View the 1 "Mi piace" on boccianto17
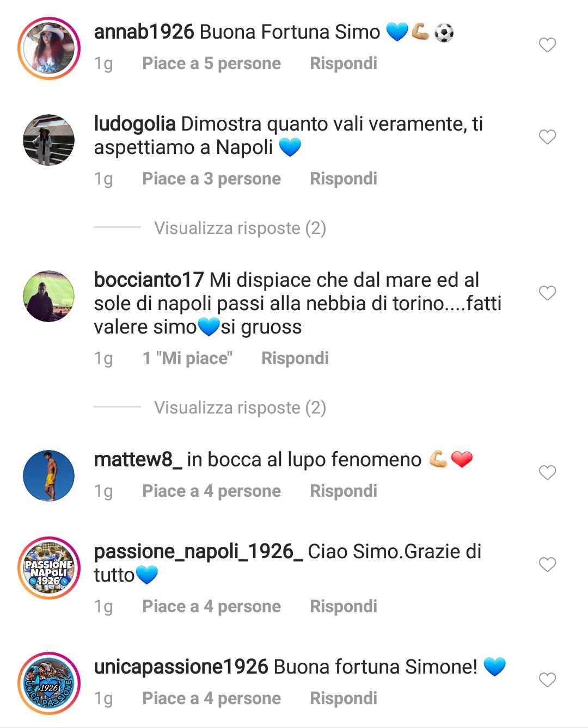The image size is (588, 728). click(x=187, y=358)
